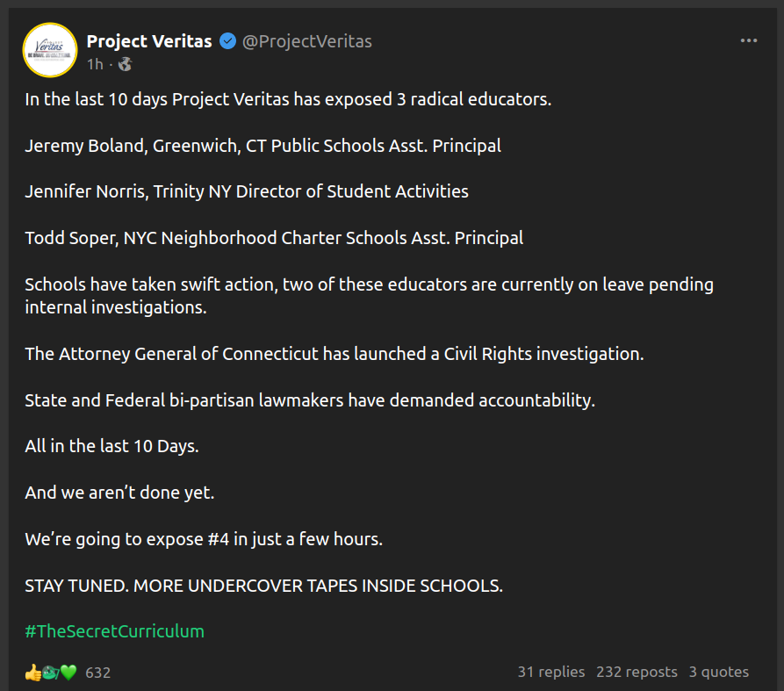784x691 pixels.
Task: Open the Project Veritas profile avatar
Action: [x=50, y=50]
